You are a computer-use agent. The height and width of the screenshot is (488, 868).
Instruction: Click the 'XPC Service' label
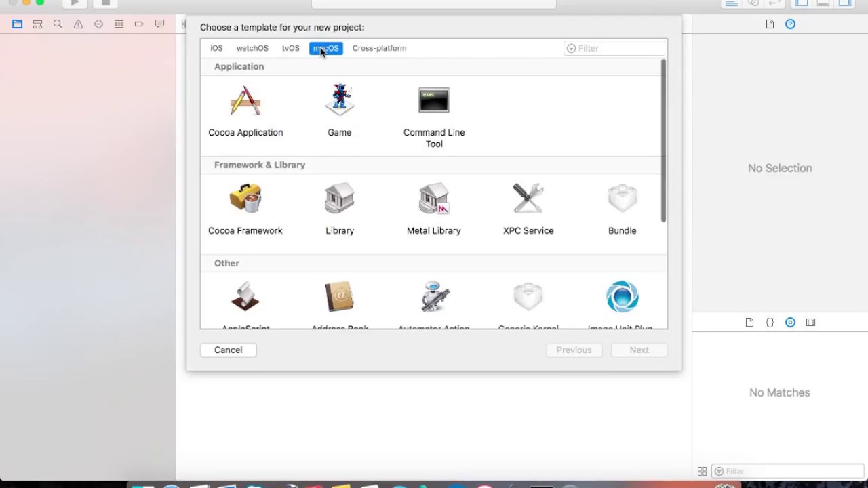tap(528, 230)
